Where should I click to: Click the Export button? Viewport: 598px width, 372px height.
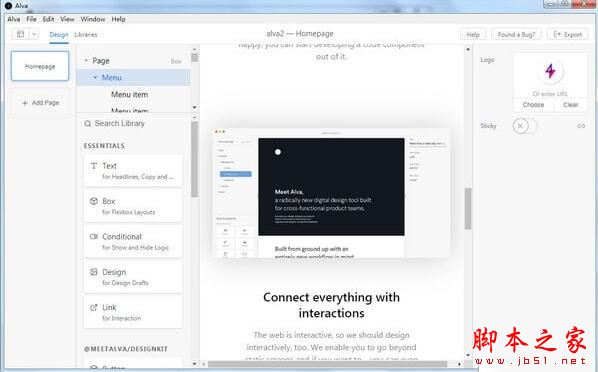(568, 35)
